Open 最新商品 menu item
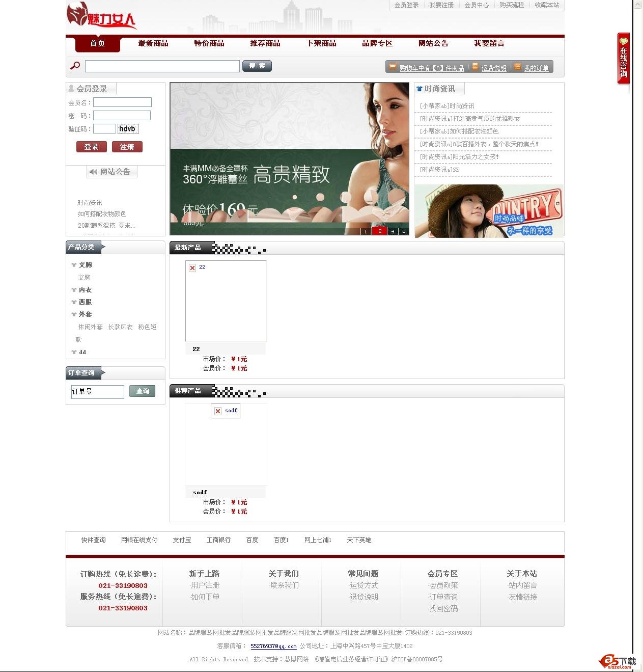Image resolution: width=643 pixels, height=672 pixels. point(153,43)
